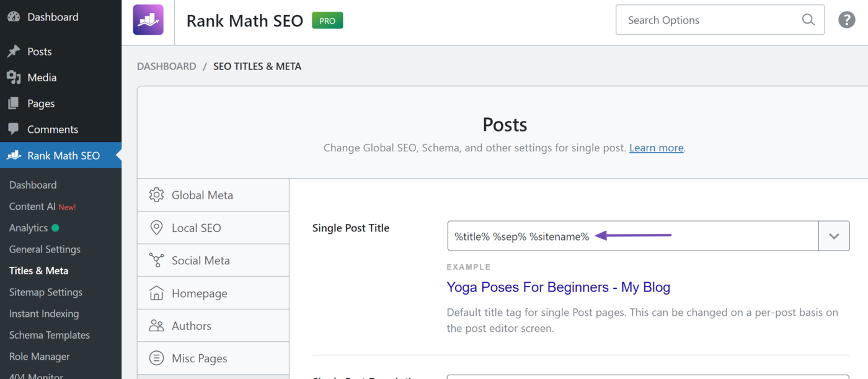Open the Local SEO tab
Image resolution: width=868 pixels, height=379 pixels.
213,228
